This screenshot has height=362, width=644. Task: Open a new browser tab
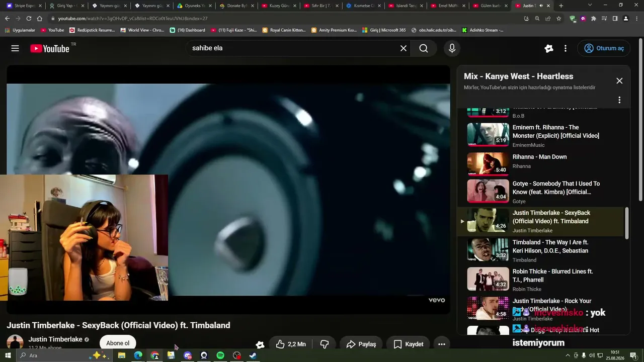(561, 6)
